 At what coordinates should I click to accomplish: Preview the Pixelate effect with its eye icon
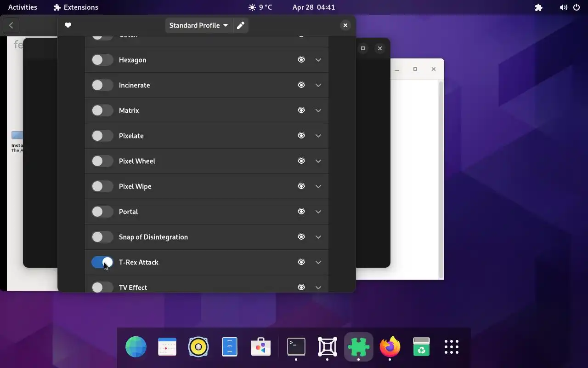point(301,136)
